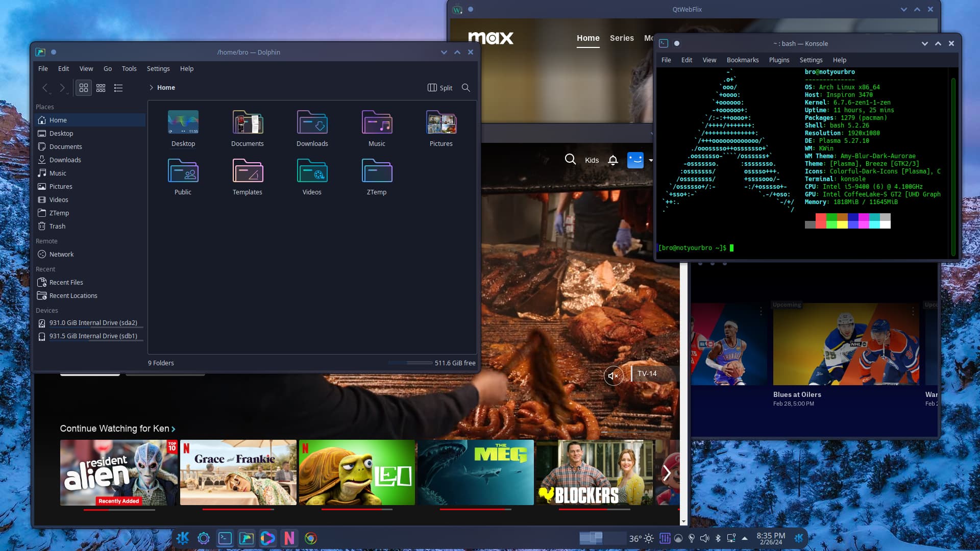Image resolution: width=980 pixels, height=551 pixels.
Task: Launch Chrome from the taskbar
Action: [311, 538]
